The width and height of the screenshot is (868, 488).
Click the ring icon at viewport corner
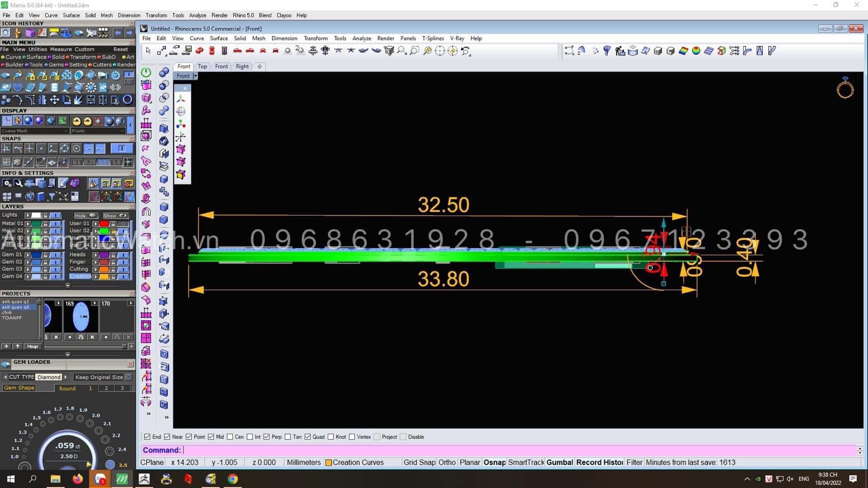pos(845,88)
